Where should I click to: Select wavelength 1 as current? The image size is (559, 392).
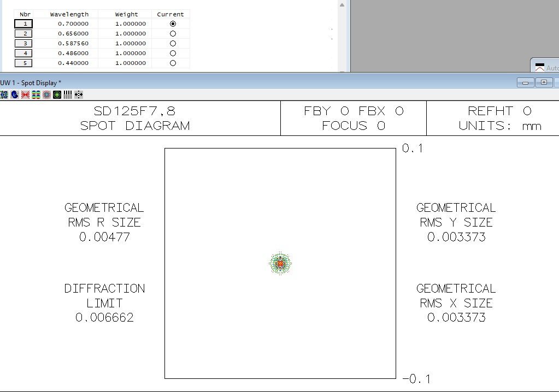click(x=173, y=24)
